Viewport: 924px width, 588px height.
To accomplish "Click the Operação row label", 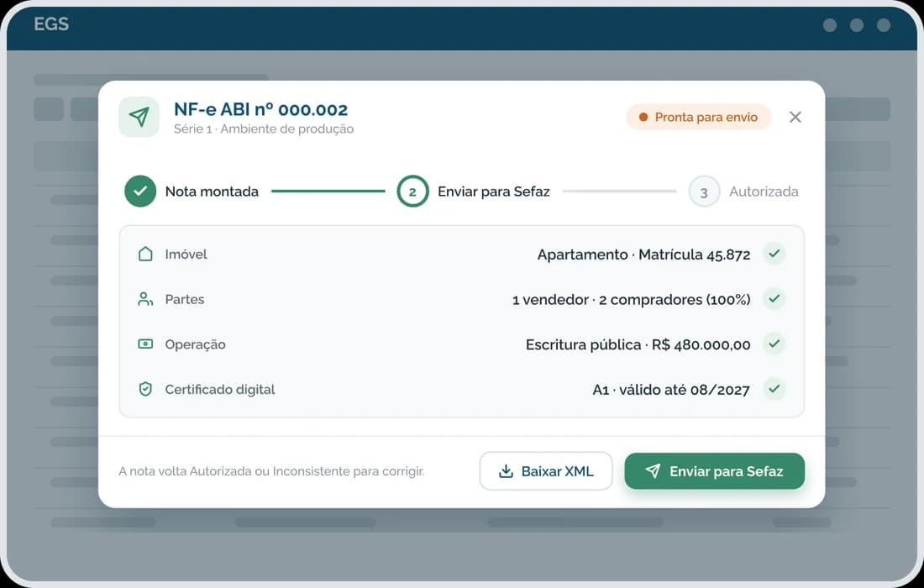I will [195, 344].
